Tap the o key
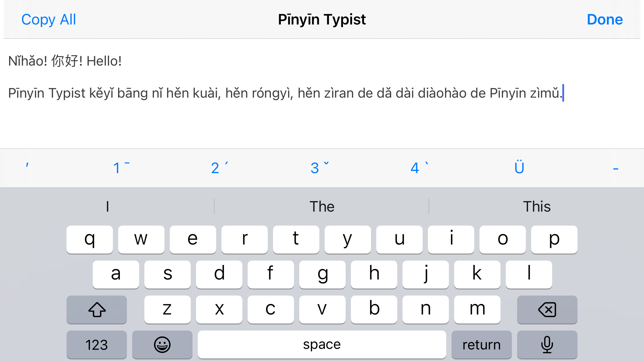644x362 pixels. pos(503,240)
